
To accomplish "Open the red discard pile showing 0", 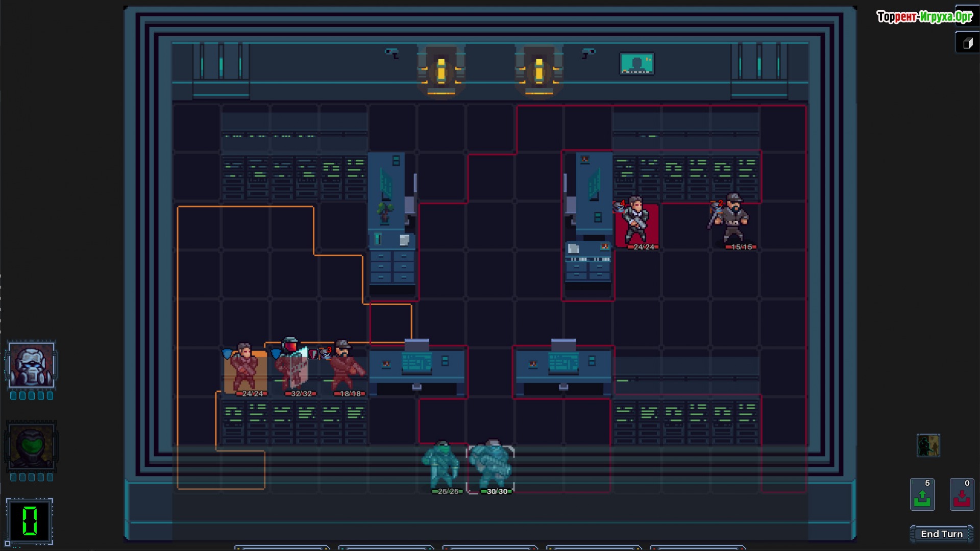I will coord(962,495).
